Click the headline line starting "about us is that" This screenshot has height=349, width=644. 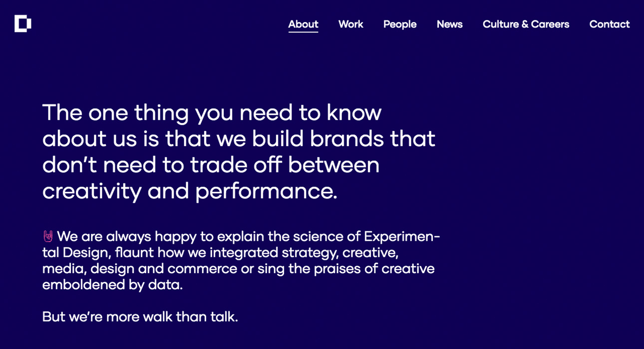[239, 139]
